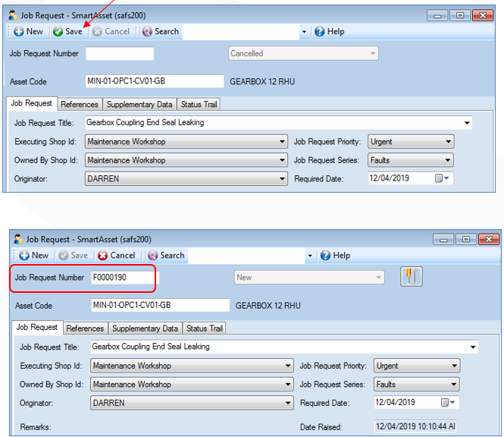Screen dimensions: 504x437
Task: Click the red Cancel icon in lower window
Action: [x=102, y=256]
